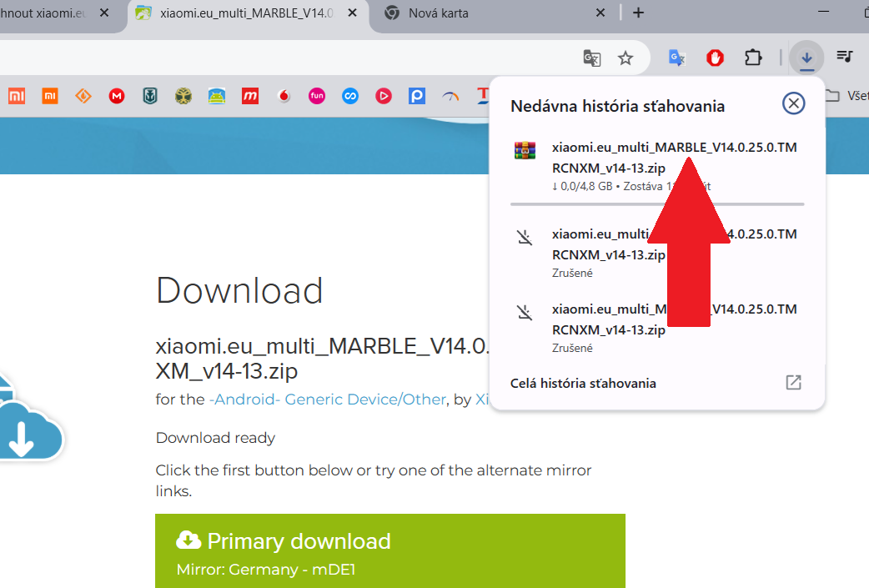
Task: Open full download history via external-link icon
Action: 794,382
